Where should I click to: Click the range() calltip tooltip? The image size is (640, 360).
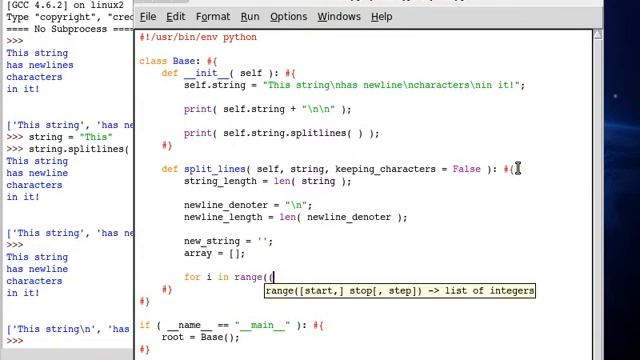(x=400, y=291)
